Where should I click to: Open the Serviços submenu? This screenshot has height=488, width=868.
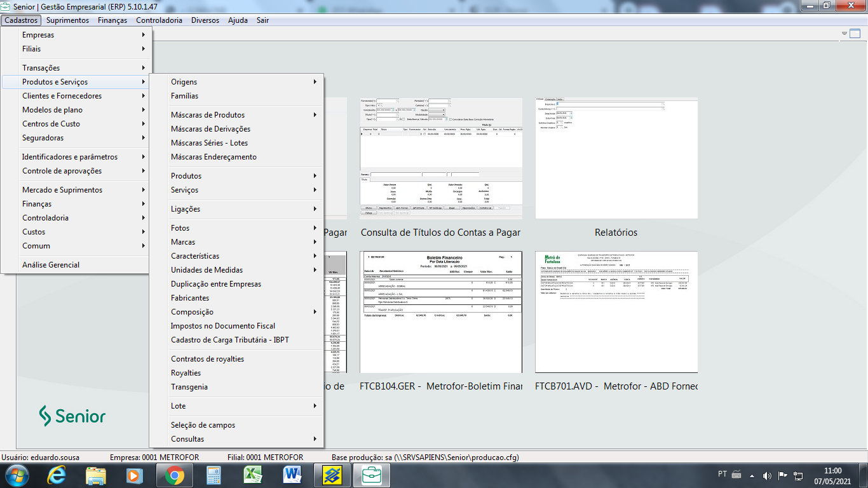click(236, 190)
